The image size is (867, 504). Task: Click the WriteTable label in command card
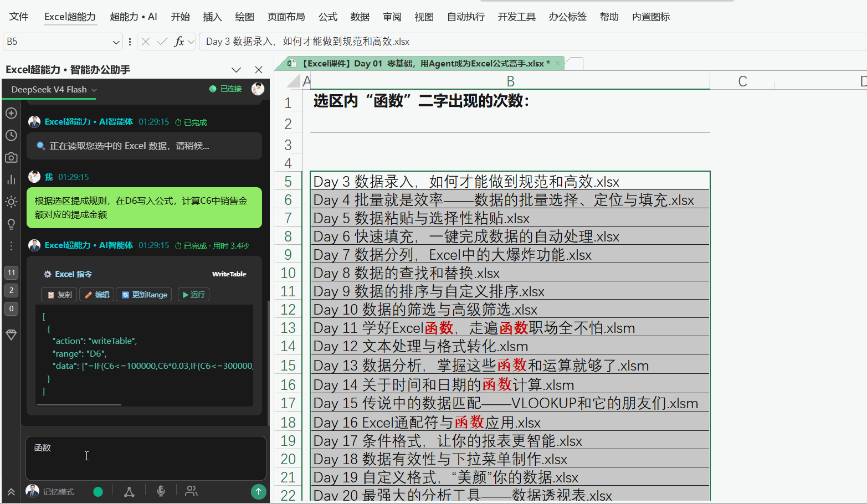(229, 274)
